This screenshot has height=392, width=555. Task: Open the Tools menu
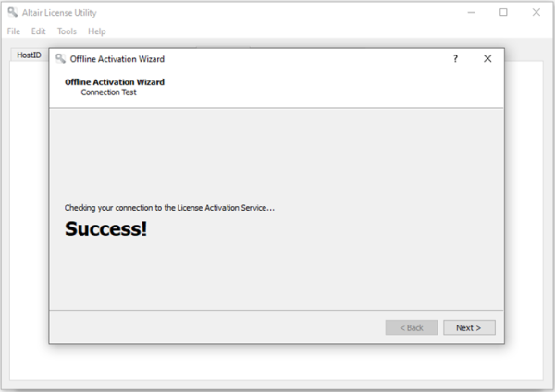pos(67,31)
